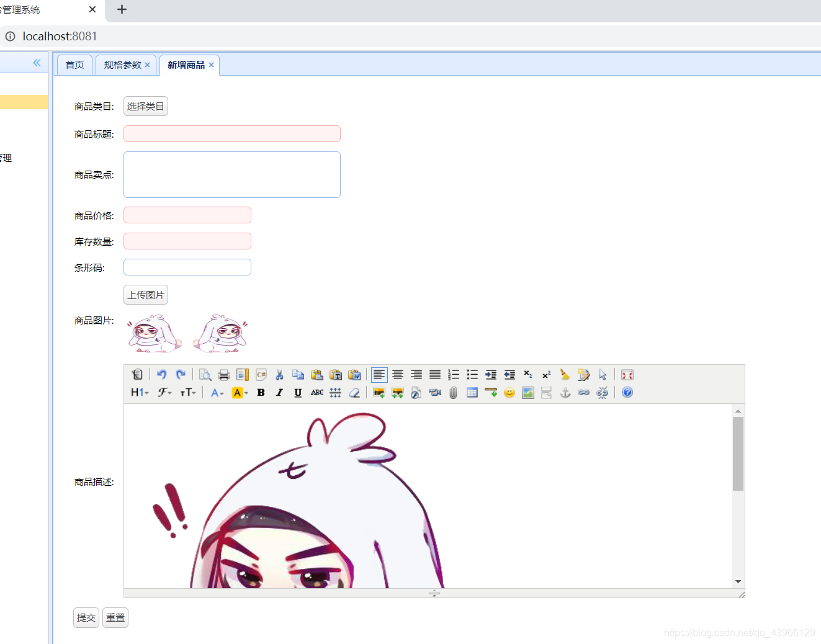Toggle italic formatting
Viewport: 821px width, 644px height.
[x=280, y=392]
